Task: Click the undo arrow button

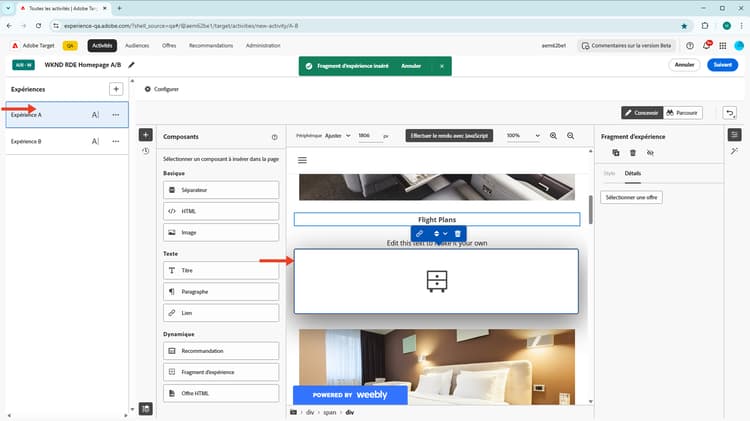Action: pyautogui.click(x=730, y=113)
